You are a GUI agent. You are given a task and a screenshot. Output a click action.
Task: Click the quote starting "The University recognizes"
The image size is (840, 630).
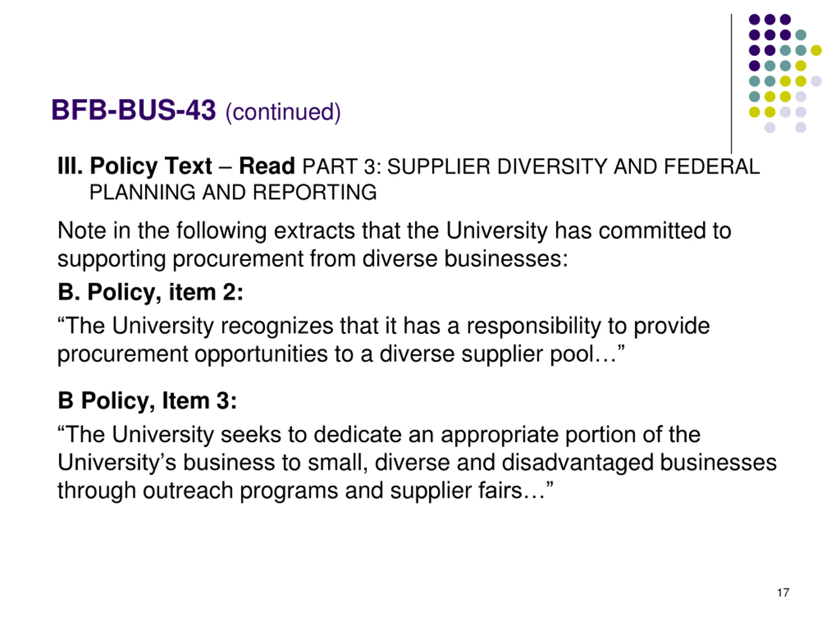tap(383, 340)
